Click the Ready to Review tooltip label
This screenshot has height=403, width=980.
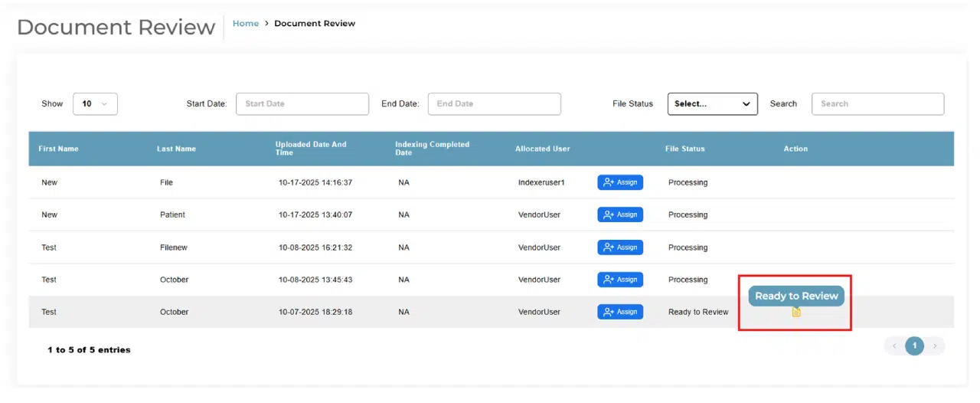tap(796, 297)
